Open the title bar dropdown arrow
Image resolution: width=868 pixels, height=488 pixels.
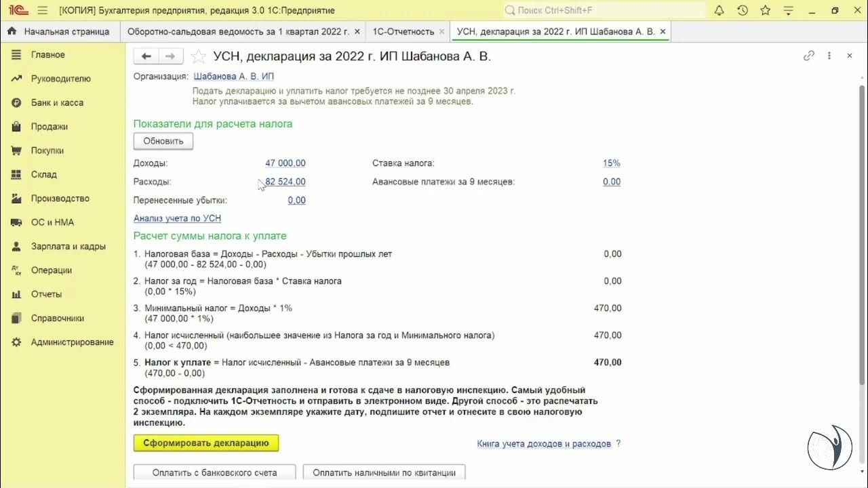pos(788,10)
